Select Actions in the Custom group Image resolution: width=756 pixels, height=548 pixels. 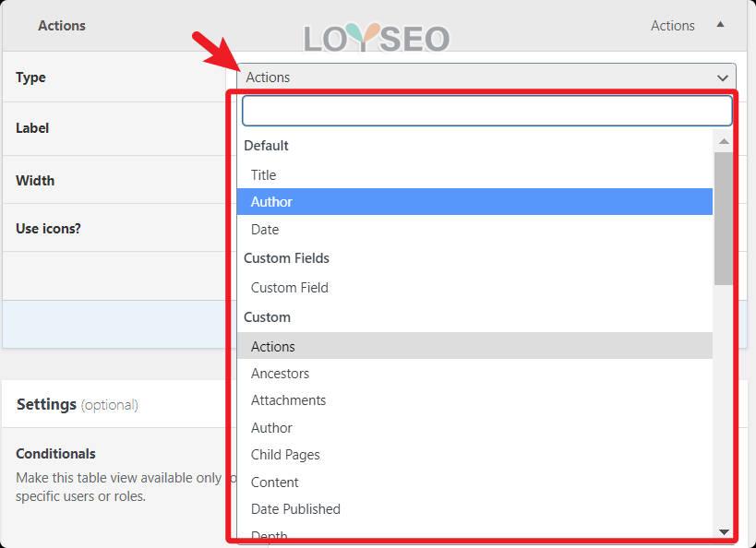point(474,346)
